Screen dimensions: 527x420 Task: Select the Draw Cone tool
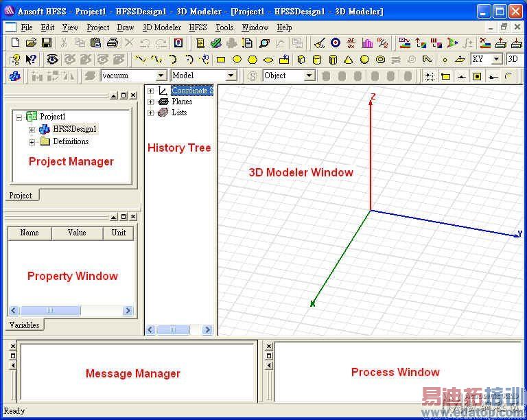[x=349, y=60]
